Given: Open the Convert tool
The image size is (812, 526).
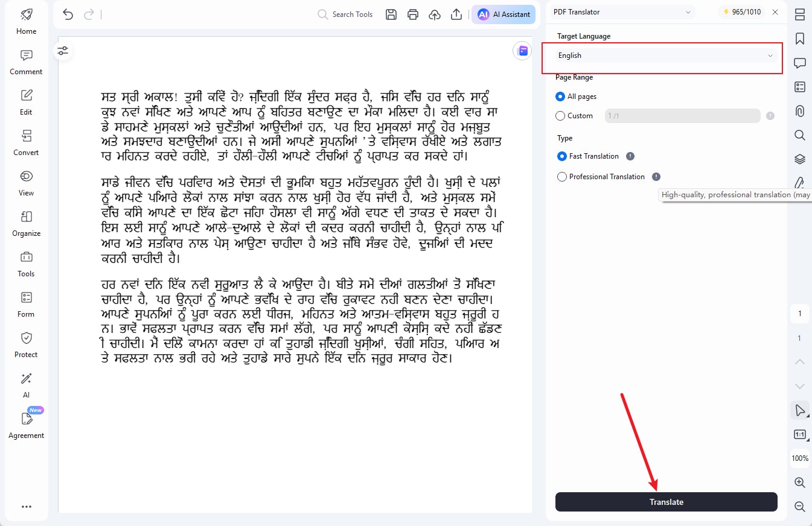Looking at the screenshot, I should tap(26, 144).
